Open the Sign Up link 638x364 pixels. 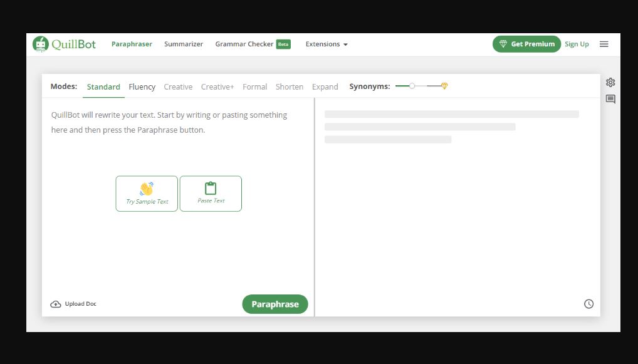[577, 44]
